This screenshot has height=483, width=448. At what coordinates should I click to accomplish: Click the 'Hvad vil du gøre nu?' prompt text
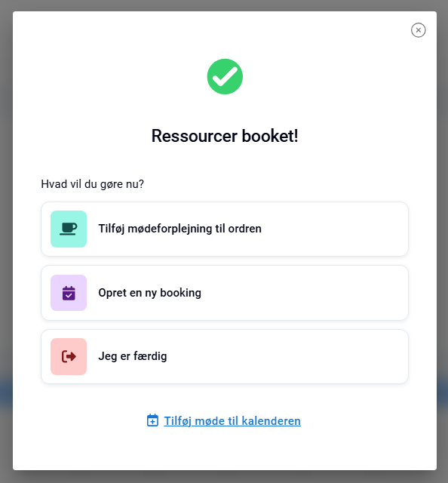click(x=92, y=184)
